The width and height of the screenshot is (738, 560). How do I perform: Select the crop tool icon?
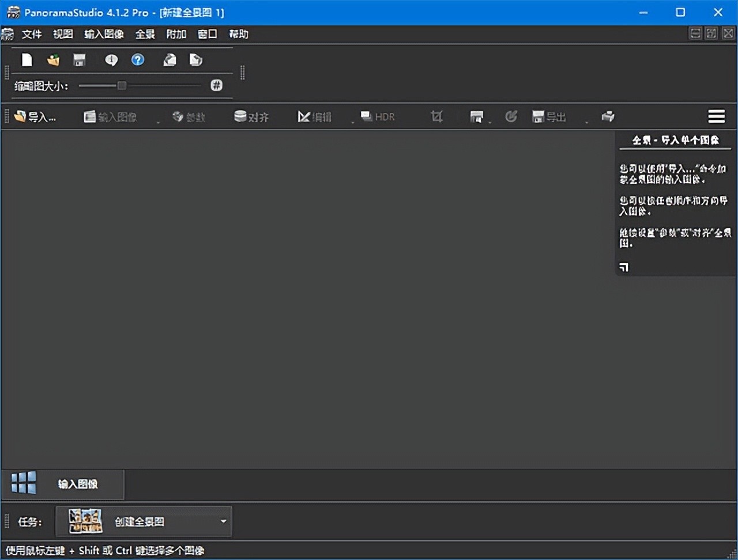436,117
